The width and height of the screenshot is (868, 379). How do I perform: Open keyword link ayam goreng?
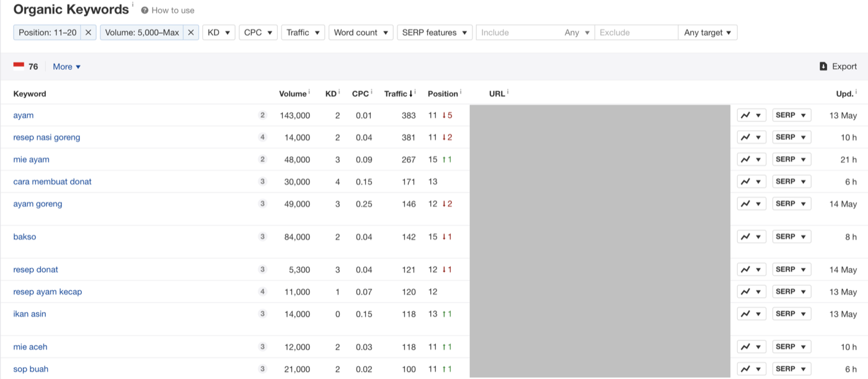(38, 204)
